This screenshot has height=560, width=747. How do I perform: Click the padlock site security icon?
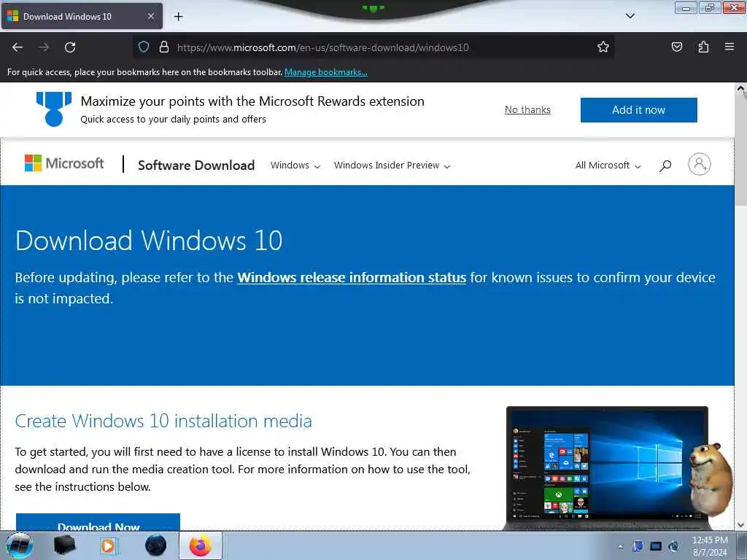click(x=164, y=47)
